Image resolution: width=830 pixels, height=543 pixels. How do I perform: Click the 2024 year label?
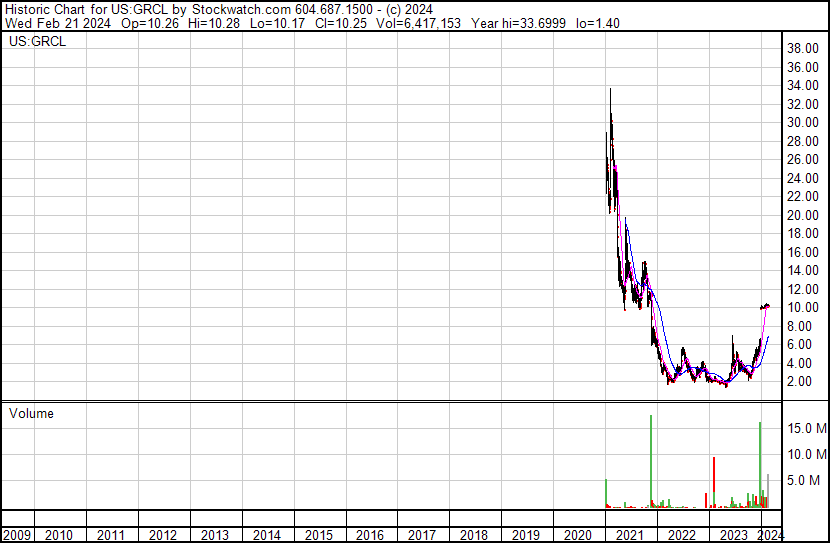770,535
